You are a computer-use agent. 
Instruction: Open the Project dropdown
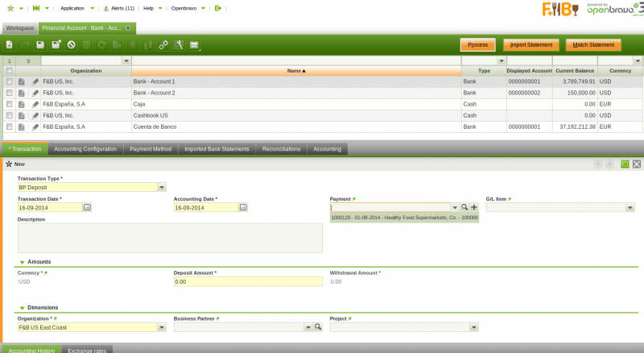point(474,327)
